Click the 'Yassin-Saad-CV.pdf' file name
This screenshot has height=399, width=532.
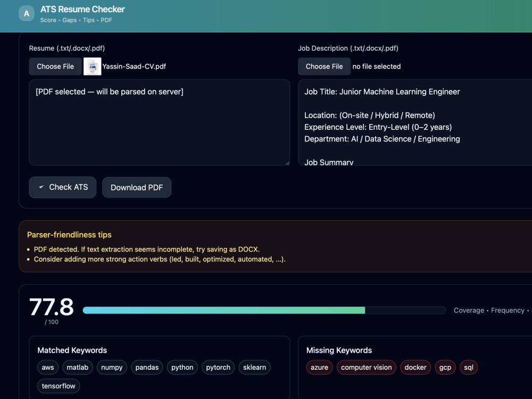click(x=134, y=66)
